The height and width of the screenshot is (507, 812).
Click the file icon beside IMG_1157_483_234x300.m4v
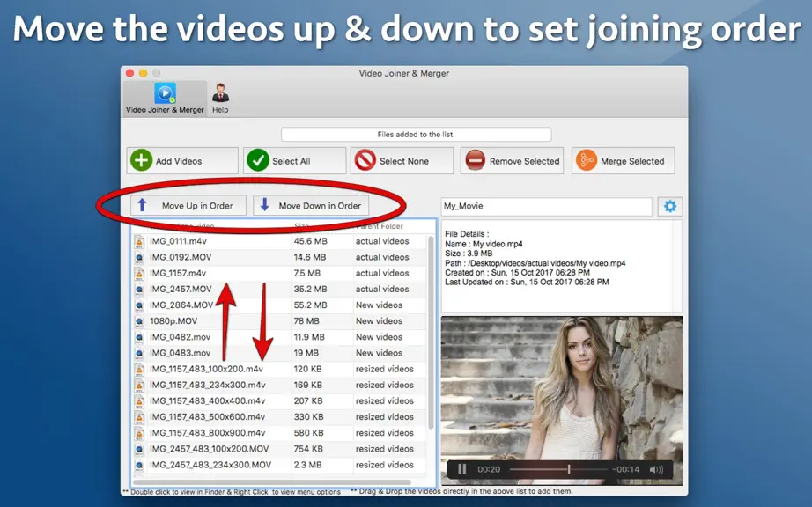[x=139, y=386]
